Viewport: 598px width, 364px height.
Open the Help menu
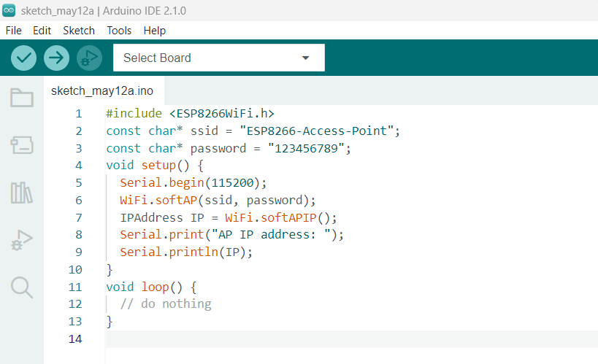pos(154,31)
